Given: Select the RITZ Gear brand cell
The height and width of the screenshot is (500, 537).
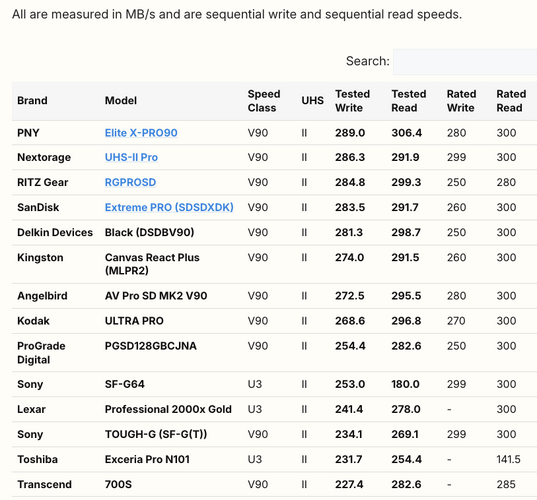Looking at the screenshot, I should pos(42,182).
